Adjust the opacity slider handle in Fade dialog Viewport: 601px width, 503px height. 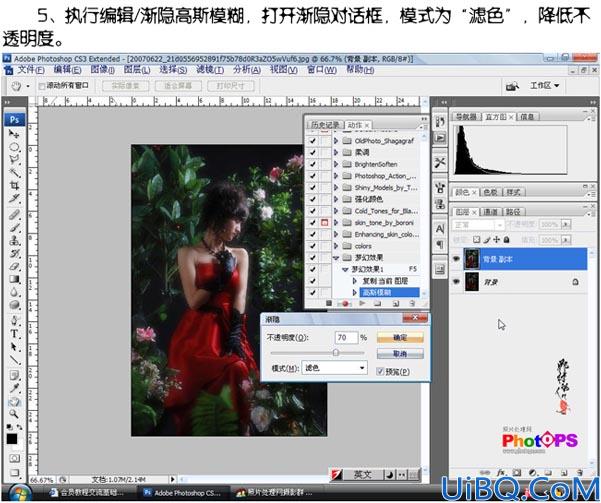pyautogui.click(x=336, y=352)
